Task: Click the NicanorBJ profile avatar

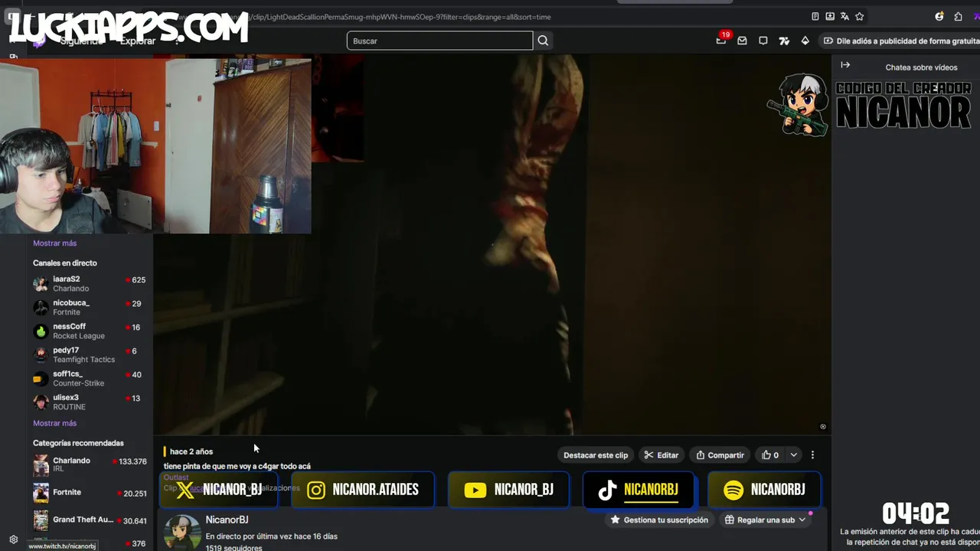Action: pos(182,532)
